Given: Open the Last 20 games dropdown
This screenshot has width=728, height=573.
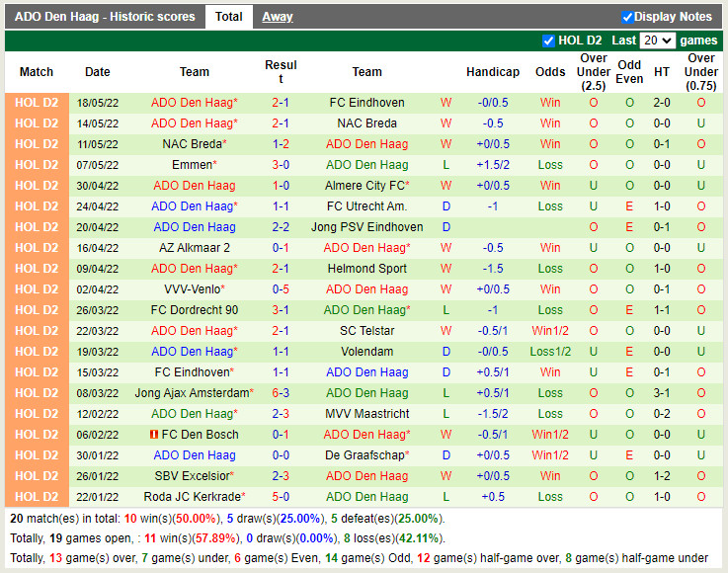Looking at the screenshot, I should pyautogui.click(x=657, y=41).
